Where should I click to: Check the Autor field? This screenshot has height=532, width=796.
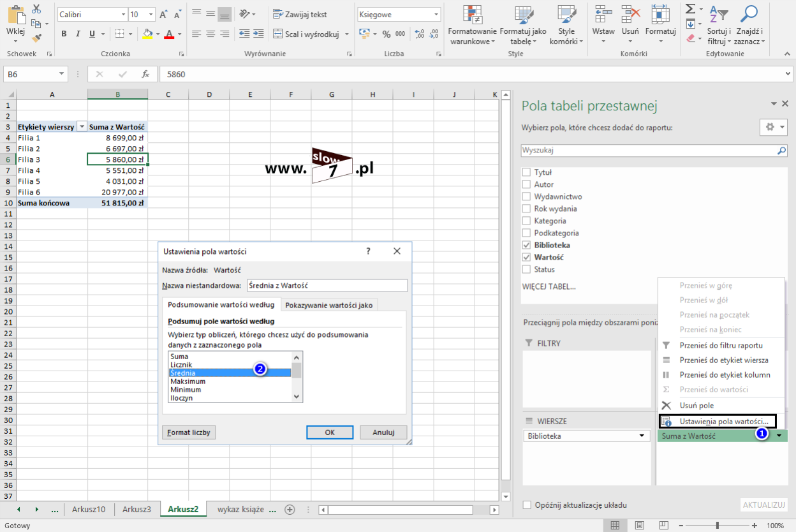tap(526, 184)
